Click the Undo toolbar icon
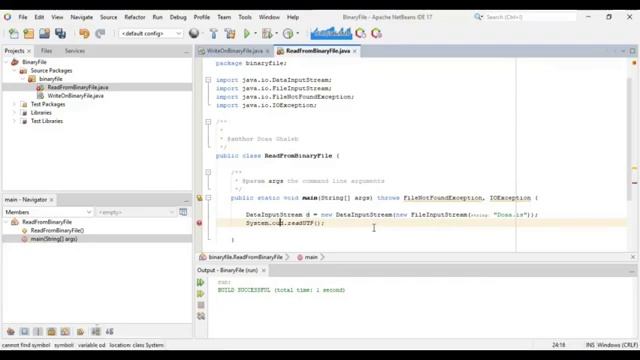 [84, 33]
